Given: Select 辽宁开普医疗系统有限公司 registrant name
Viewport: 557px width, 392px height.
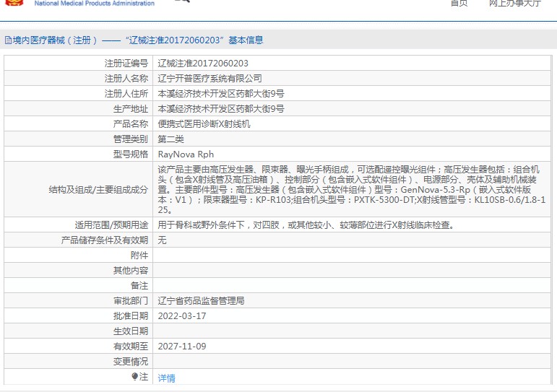Looking at the screenshot, I should 210,79.
